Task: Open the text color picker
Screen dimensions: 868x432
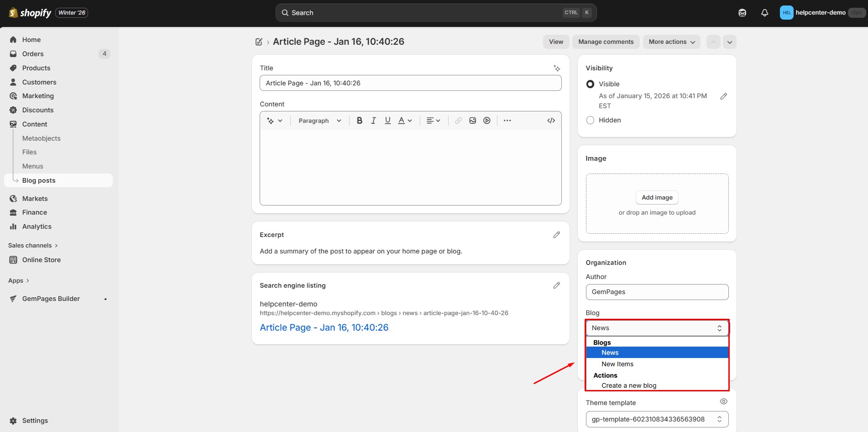Action: point(405,121)
